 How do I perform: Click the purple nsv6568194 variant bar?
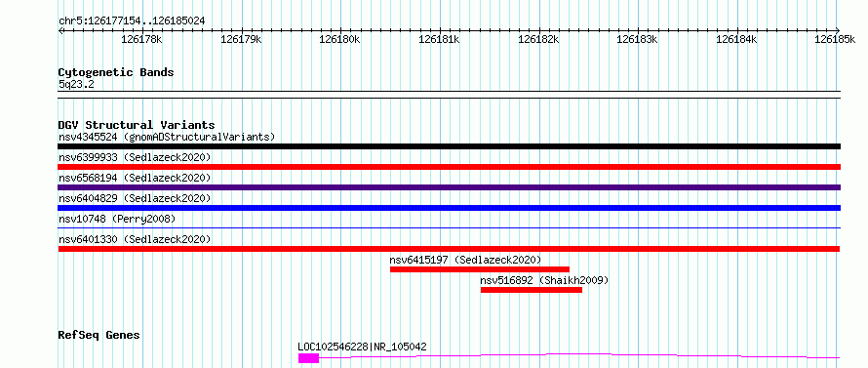[449, 187]
